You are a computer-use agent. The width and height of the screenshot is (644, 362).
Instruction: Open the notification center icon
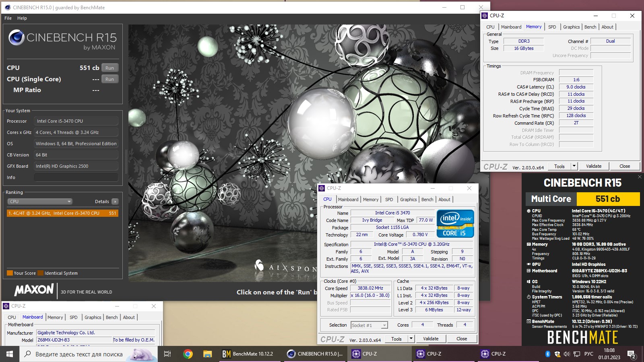631,354
